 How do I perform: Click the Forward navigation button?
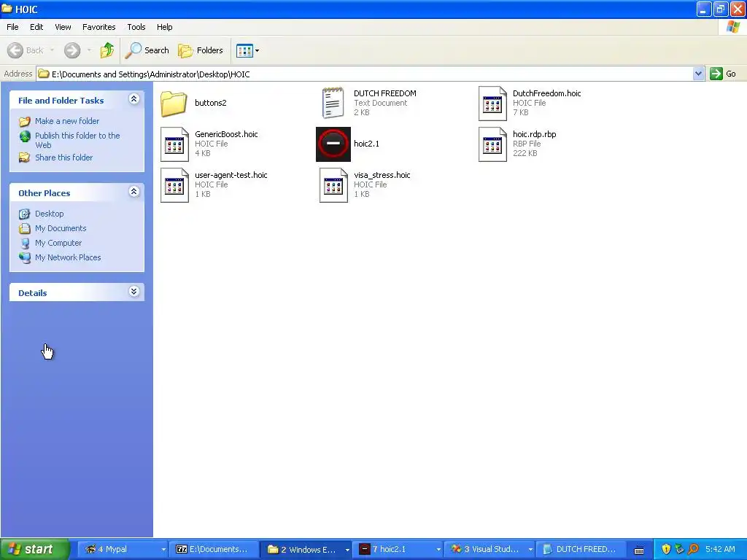(x=72, y=50)
